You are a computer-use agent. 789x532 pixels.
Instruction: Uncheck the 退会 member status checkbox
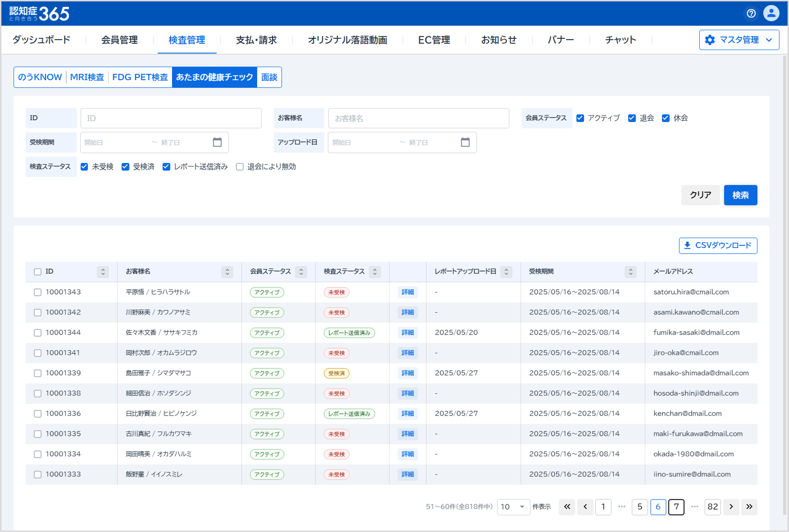point(632,118)
